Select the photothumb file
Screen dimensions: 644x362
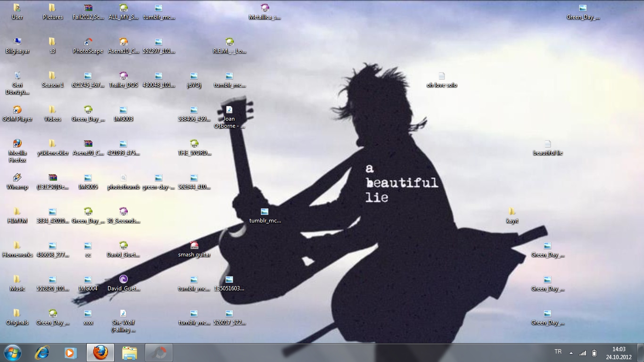(x=123, y=181)
